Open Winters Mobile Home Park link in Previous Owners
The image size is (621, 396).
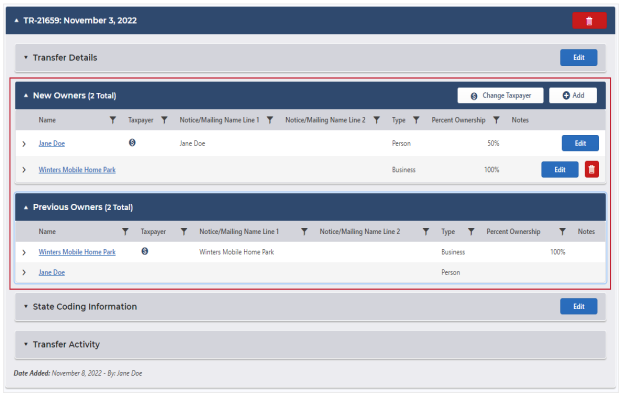pyautogui.click(x=77, y=252)
